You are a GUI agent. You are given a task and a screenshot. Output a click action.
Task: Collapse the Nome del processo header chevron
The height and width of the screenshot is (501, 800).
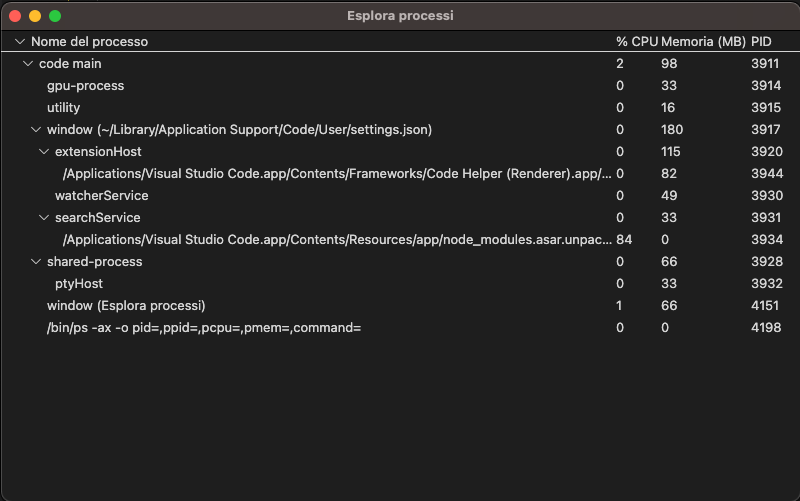pos(20,41)
